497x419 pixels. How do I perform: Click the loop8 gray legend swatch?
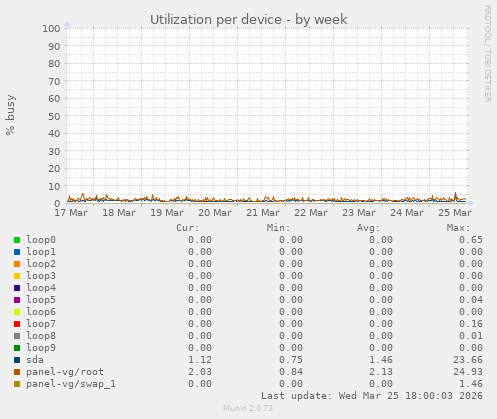(x=17, y=336)
